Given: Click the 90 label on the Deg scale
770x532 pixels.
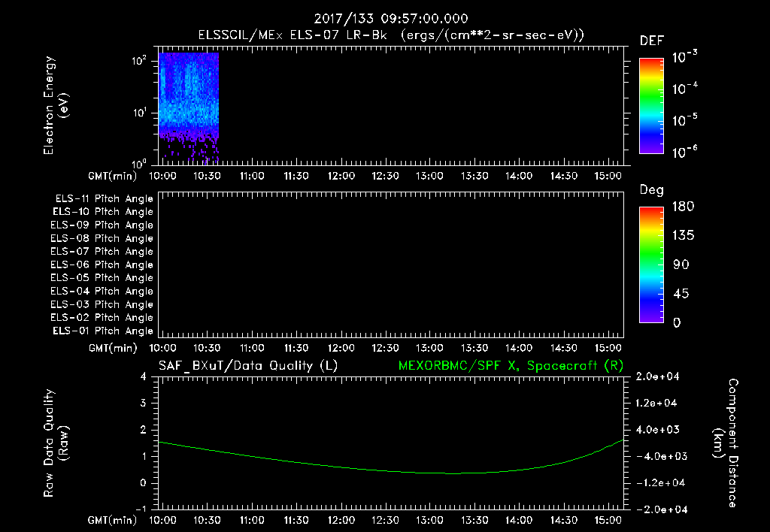Looking at the screenshot, I should point(681,265).
